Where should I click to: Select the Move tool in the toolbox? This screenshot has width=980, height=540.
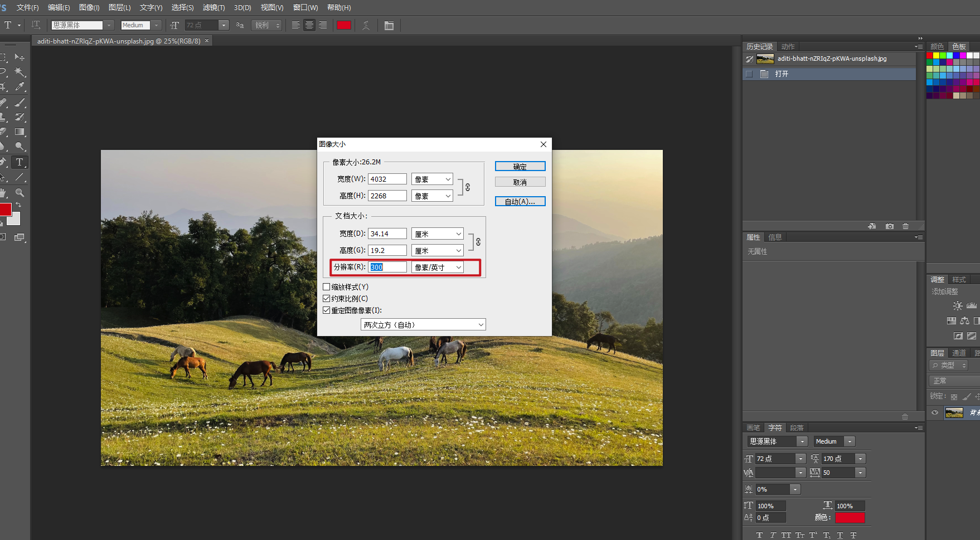pyautogui.click(x=20, y=57)
